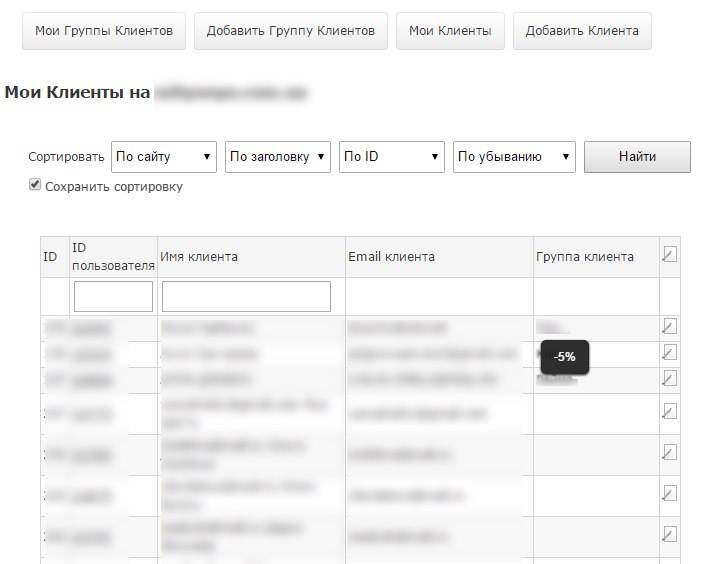The height and width of the screenshot is (564, 713).
Task: Click the edit icon in the table header
Action: click(669, 256)
